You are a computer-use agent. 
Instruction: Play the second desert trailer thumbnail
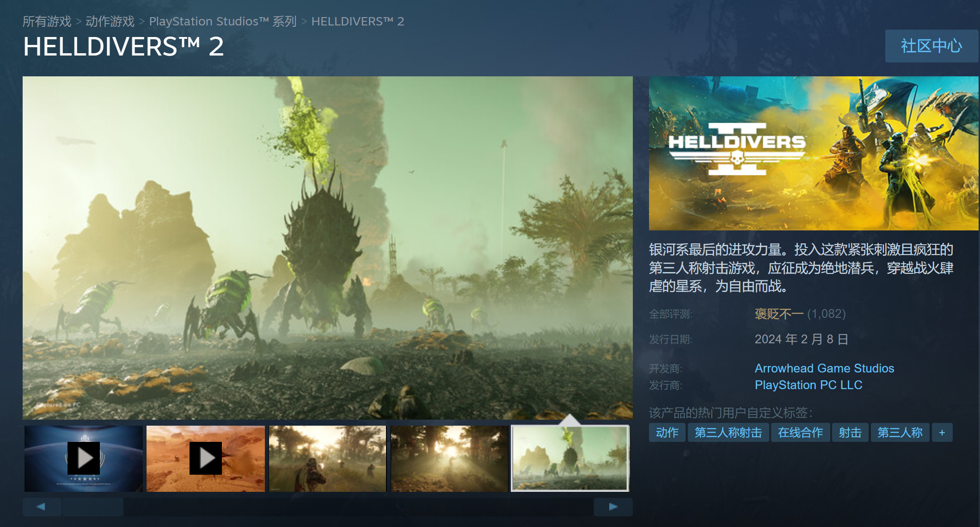point(206,459)
